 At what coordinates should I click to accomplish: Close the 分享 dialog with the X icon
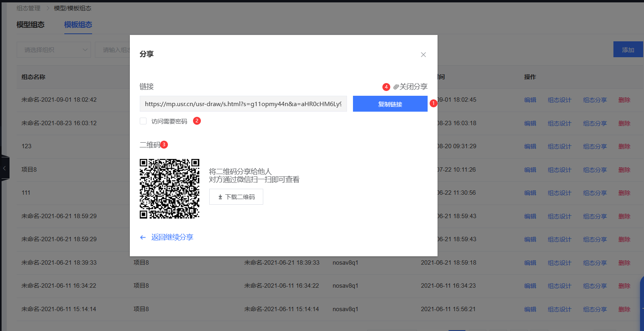[423, 55]
